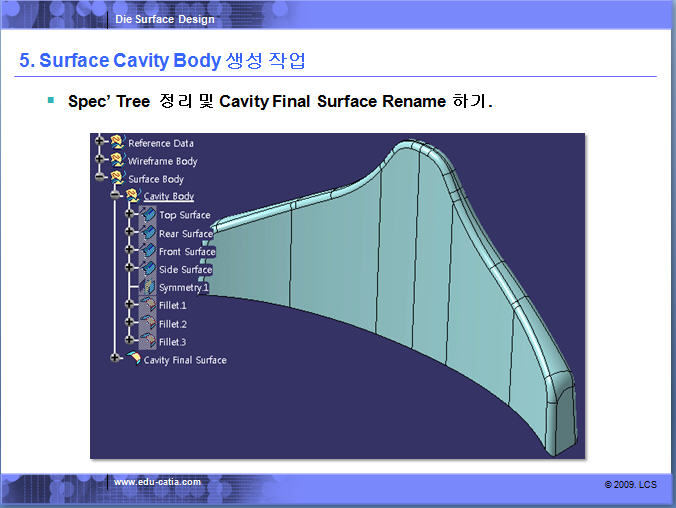The width and height of the screenshot is (676, 508).
Task: Expand the Front Surface node
Action: click(x=131, y=251)
